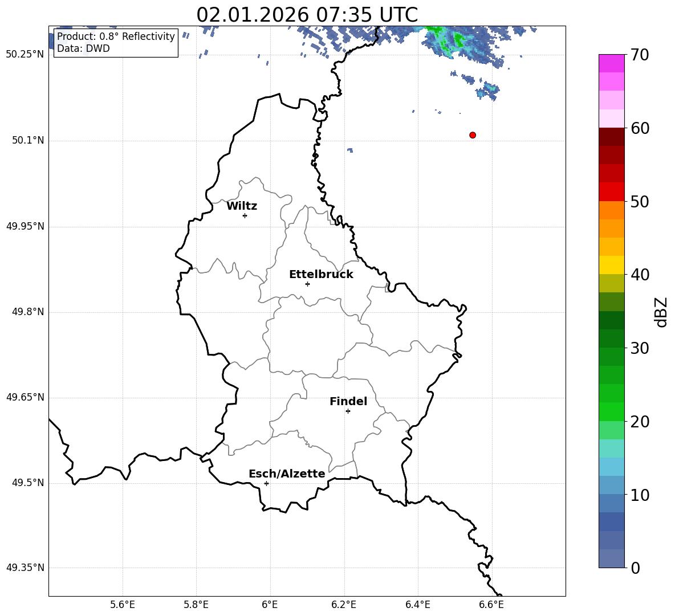Click the light cyan colorbar swatch below 20

[612, 448]
